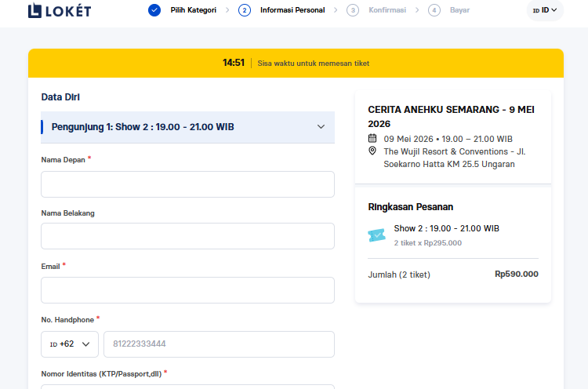Click '2 tiket x Rp295.000' text

coord(428,243)
